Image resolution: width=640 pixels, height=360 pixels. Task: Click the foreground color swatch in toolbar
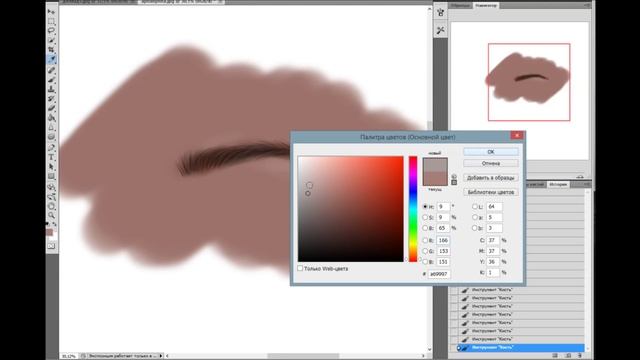coord(50,232)
